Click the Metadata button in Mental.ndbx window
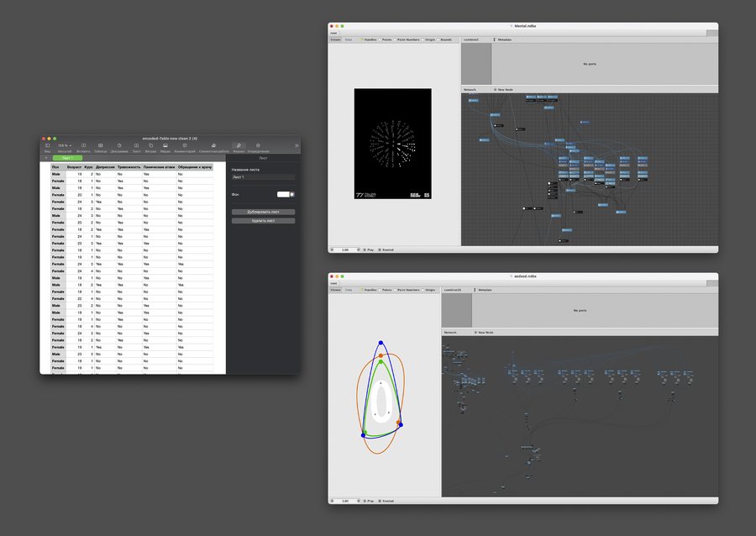 (x=502, y=39)
